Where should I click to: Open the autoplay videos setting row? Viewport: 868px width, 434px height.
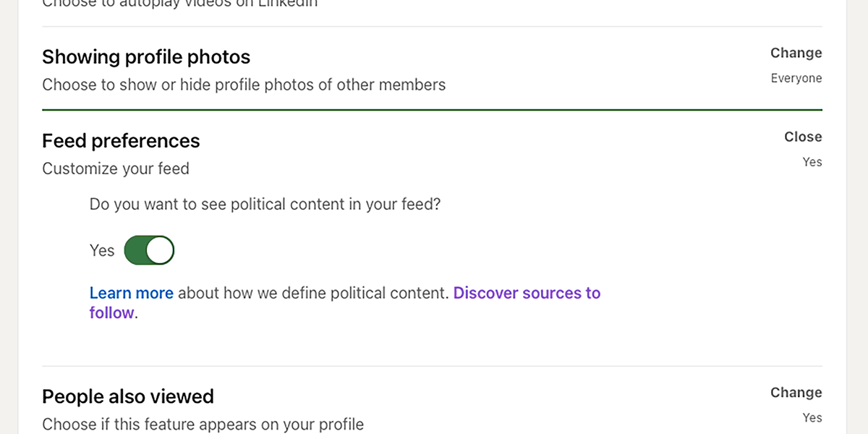click(179, 4)
